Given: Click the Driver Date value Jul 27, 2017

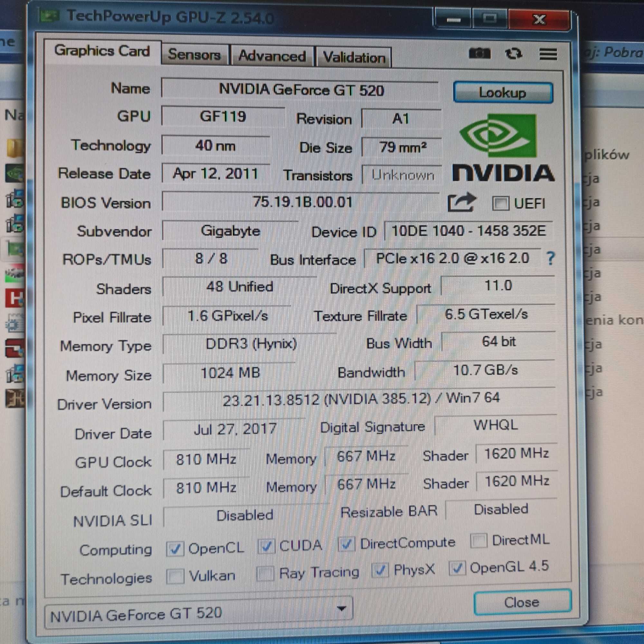Looking at the screenshot, I should (x=235, y=429).
